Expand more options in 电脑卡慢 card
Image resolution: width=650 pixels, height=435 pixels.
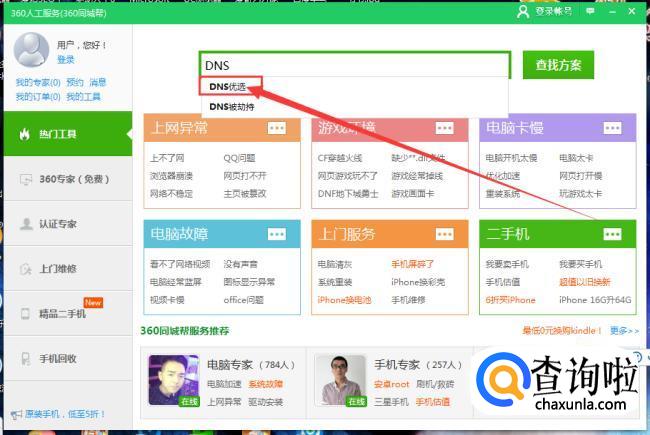pyautogui.click(x=612, y=128)
